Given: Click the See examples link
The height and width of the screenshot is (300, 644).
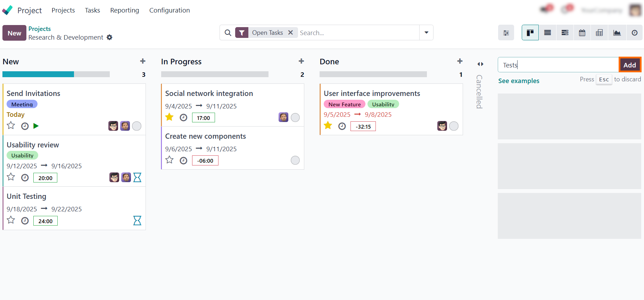Looking at the screenshot, I should click(519, 81).
